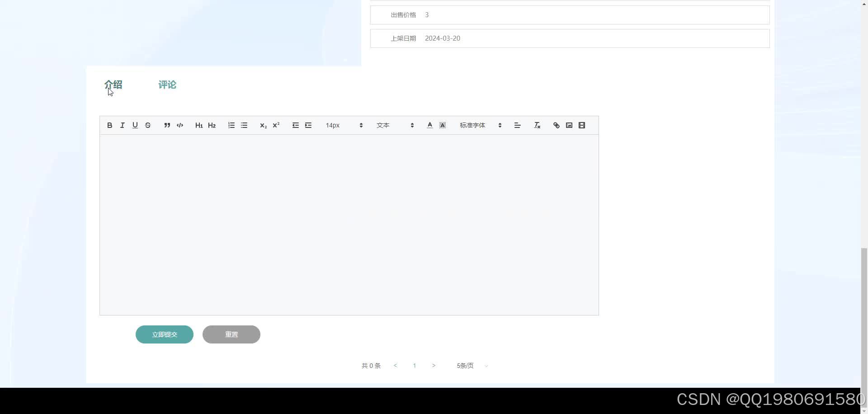Insert a hyperlink
868x414 pixels.
tap(556, 125)
